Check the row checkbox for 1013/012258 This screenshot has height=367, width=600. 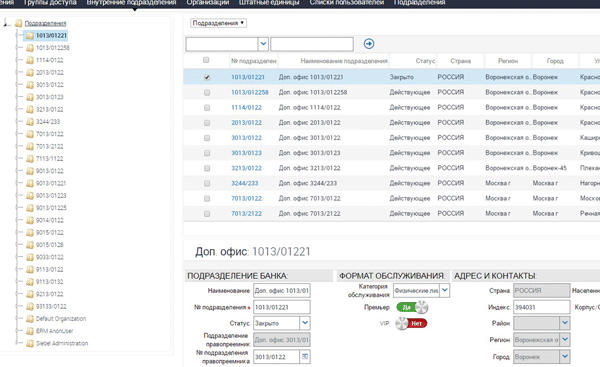[x=207, y=93]
